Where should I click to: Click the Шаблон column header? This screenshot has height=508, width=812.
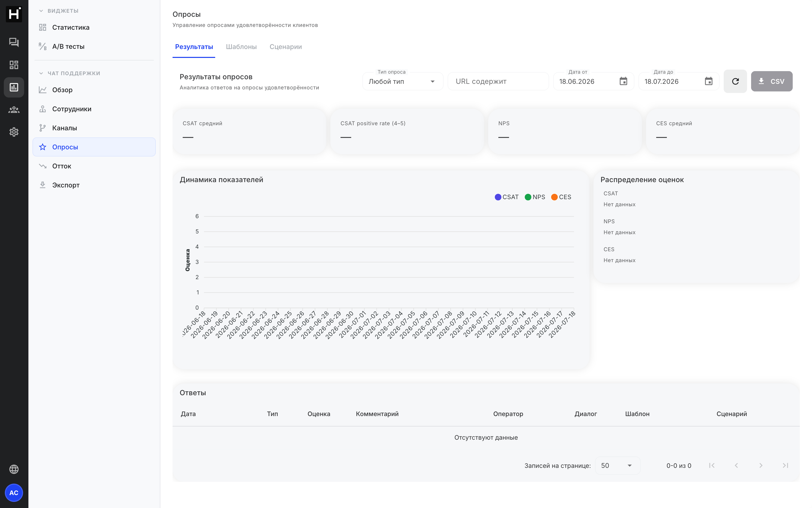[x=637, y=414]
